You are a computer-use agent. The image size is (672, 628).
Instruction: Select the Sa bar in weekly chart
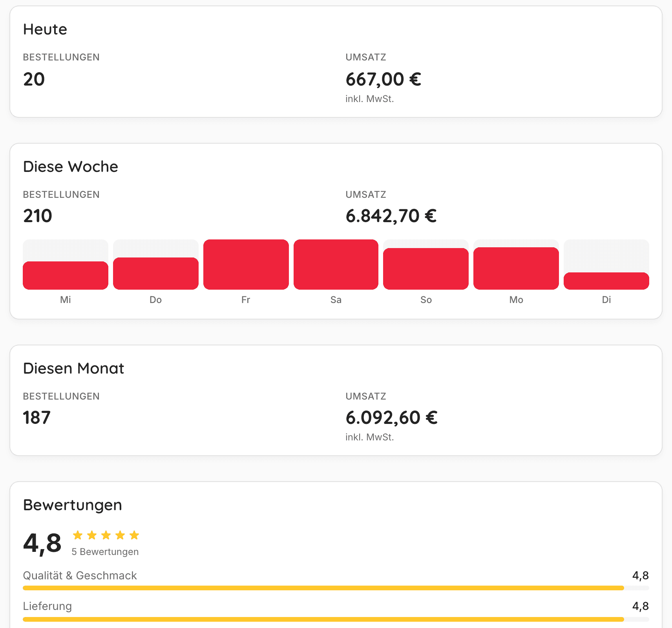coord(336,265)
